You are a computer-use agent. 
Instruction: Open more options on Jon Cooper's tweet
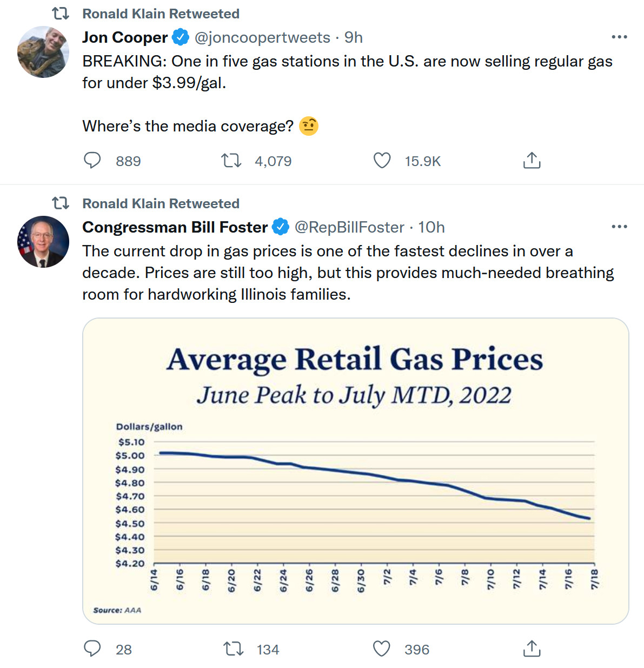(x=619, y=37)
